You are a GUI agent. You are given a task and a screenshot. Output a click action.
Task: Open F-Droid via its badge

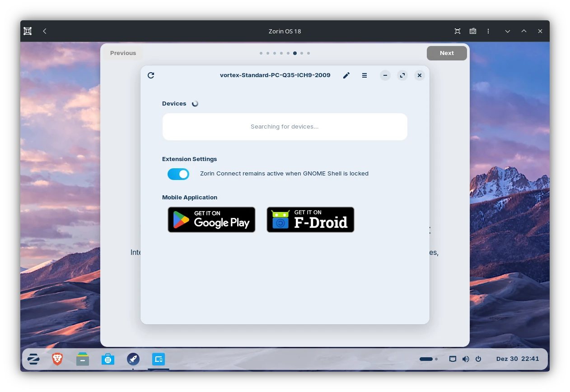[x=310, y=220]
